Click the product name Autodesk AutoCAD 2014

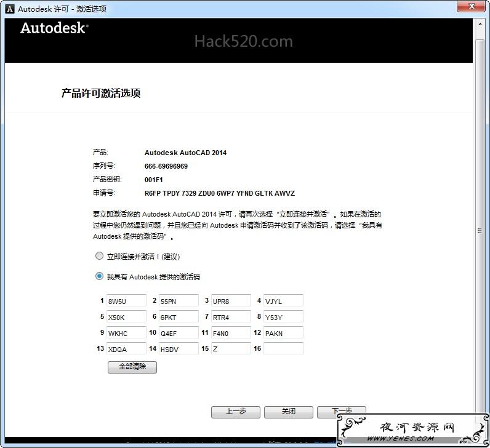(185, 153)
